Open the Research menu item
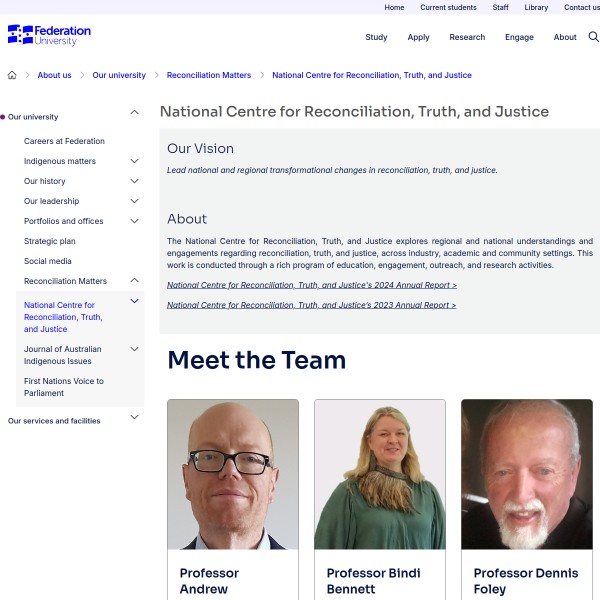 (467, 37)
